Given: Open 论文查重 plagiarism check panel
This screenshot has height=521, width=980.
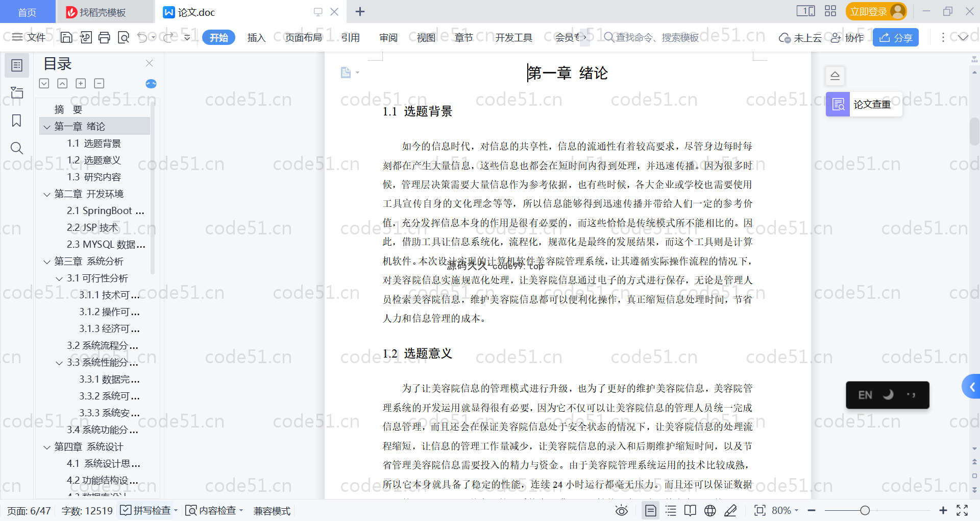Looking at the screenshot, I should click(864, 104).
